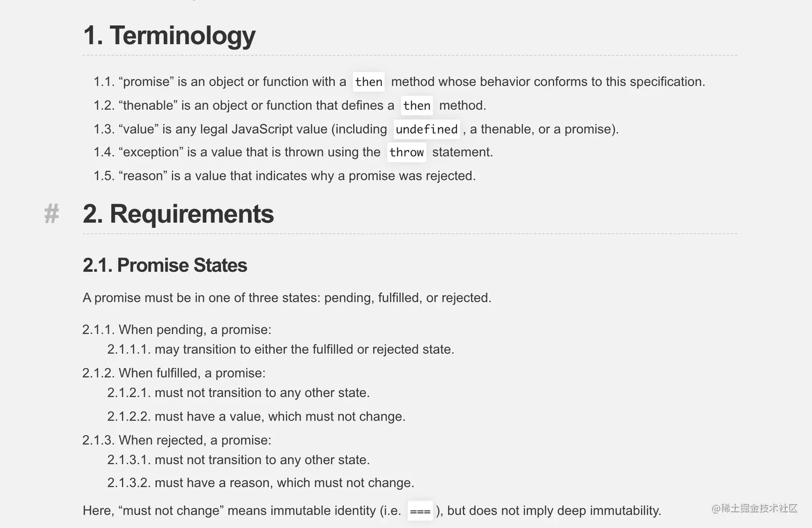Click the 稀土掘金技术社区 watermark
This screenshot has width=812, height=528.
[755, 508]
